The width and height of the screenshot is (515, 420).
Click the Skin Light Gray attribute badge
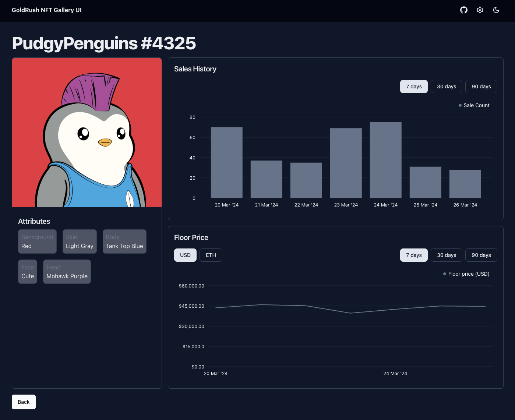tap(80, 241)
